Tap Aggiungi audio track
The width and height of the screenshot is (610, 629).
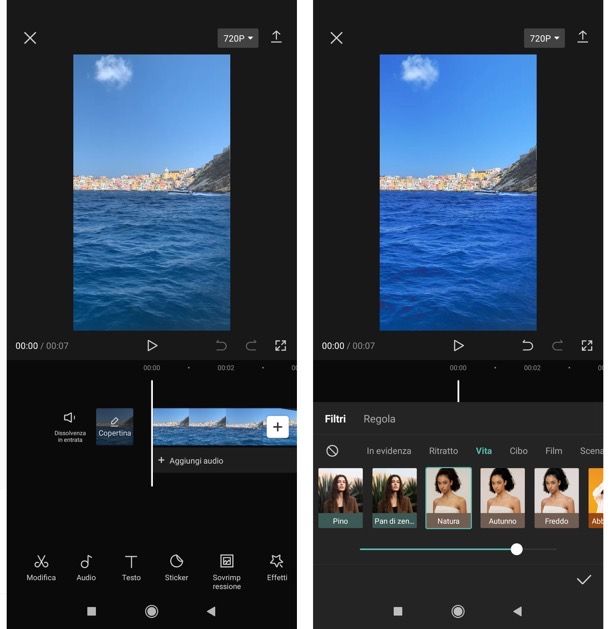coord(191,461)
